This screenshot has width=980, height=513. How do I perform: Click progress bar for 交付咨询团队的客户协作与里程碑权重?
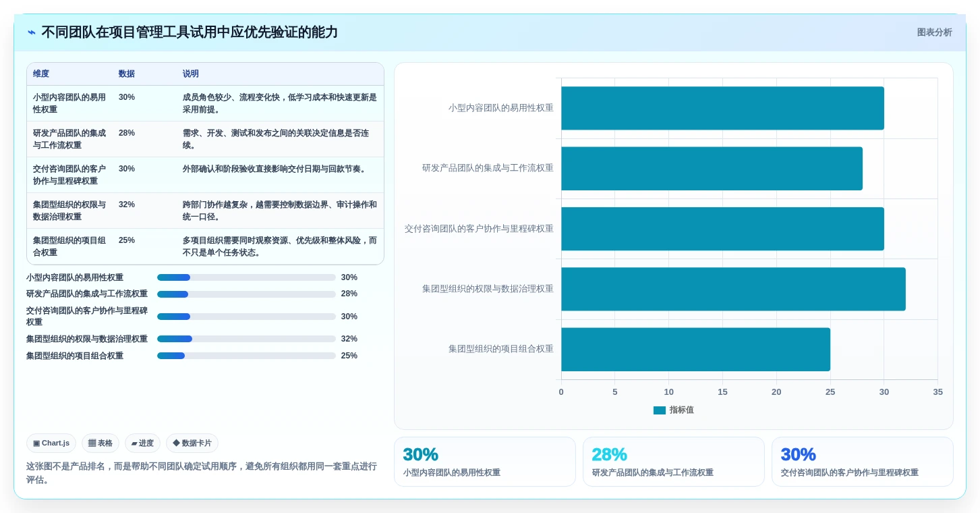click(x=246, y=317)
